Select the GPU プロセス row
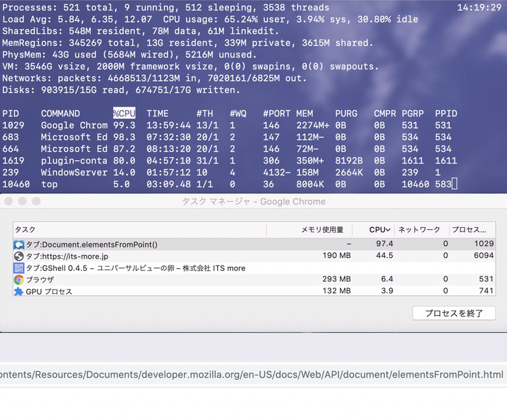 pos(139,292)
